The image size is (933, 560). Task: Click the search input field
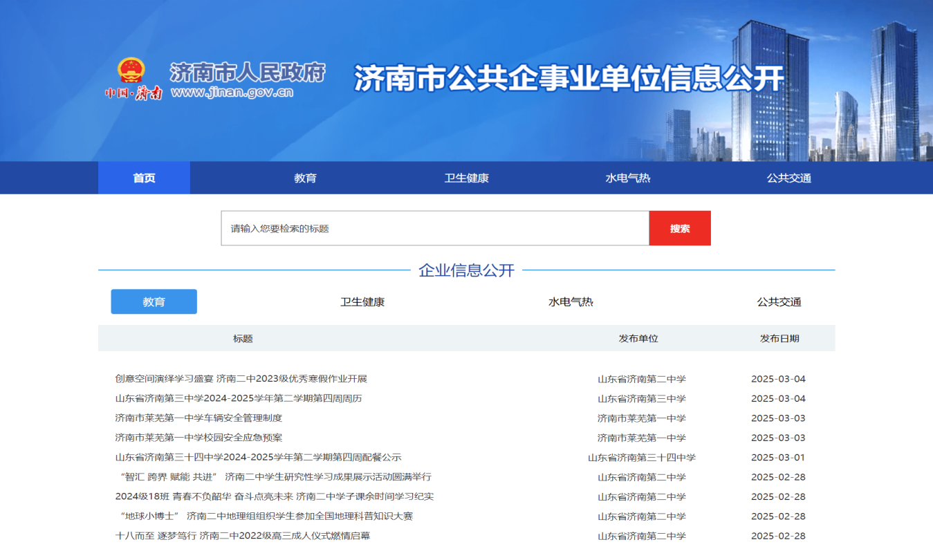(434, 228)
